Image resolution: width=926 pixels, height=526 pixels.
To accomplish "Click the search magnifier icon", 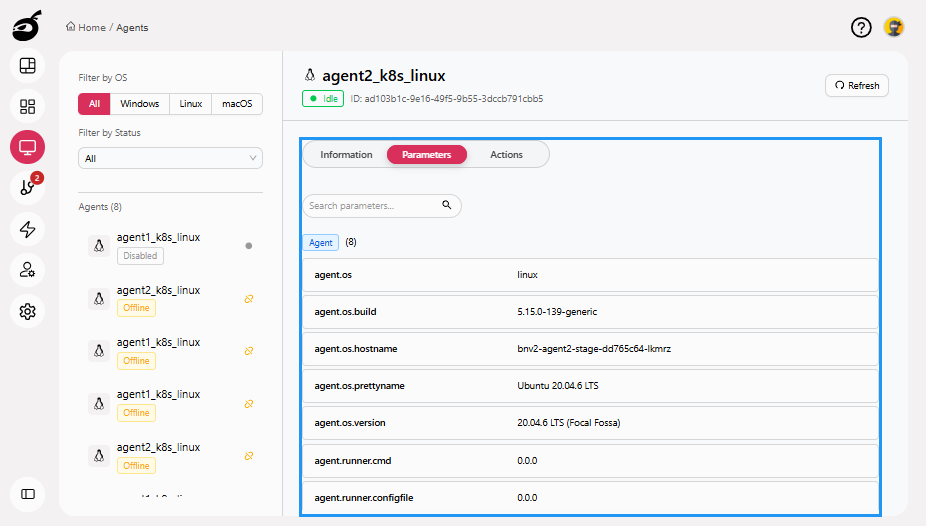I will (446, 205).
